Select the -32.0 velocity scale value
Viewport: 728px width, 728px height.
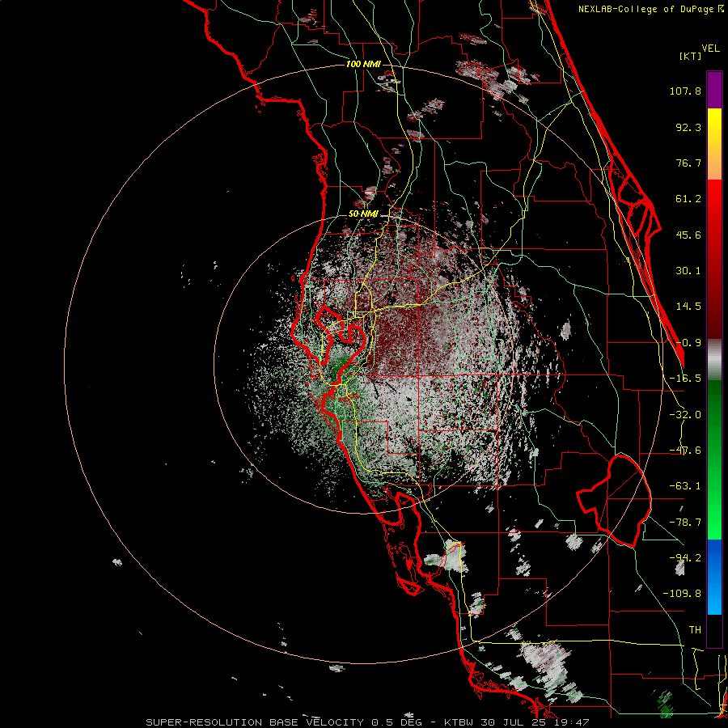coord(685,415)
